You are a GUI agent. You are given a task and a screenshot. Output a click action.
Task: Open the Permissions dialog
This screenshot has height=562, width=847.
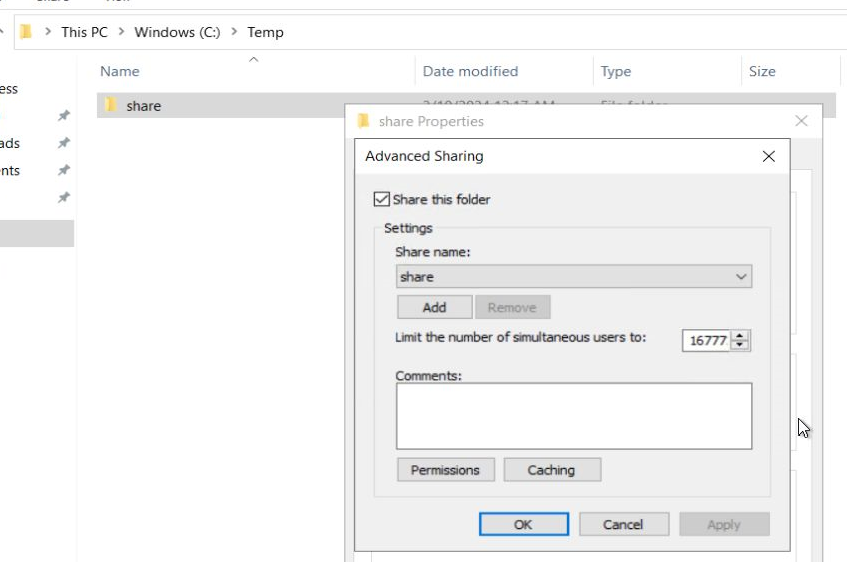[x=446, y=470]
